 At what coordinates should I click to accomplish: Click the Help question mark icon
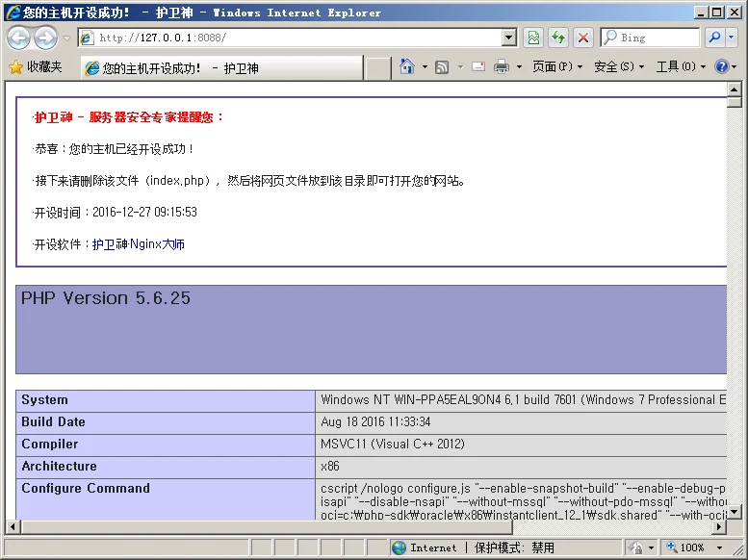pos(722,66)
